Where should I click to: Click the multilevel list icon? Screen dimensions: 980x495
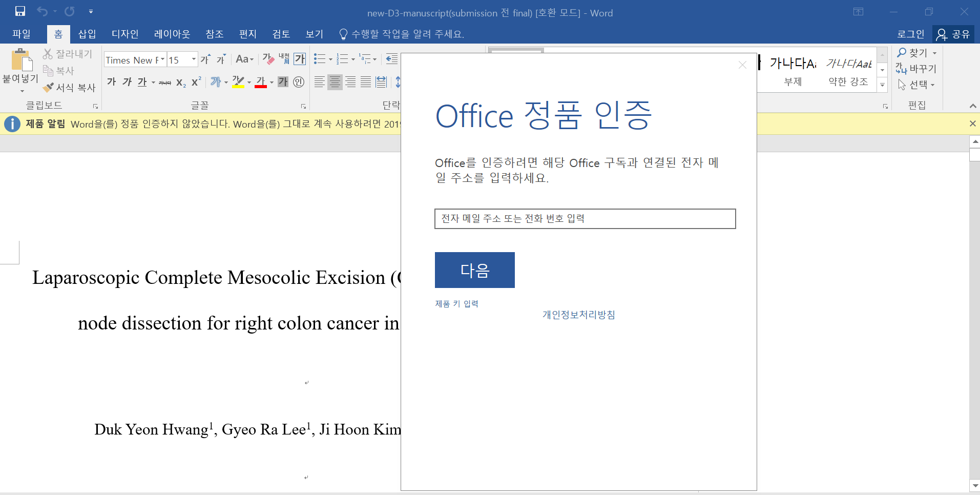(x=365, y=59)
